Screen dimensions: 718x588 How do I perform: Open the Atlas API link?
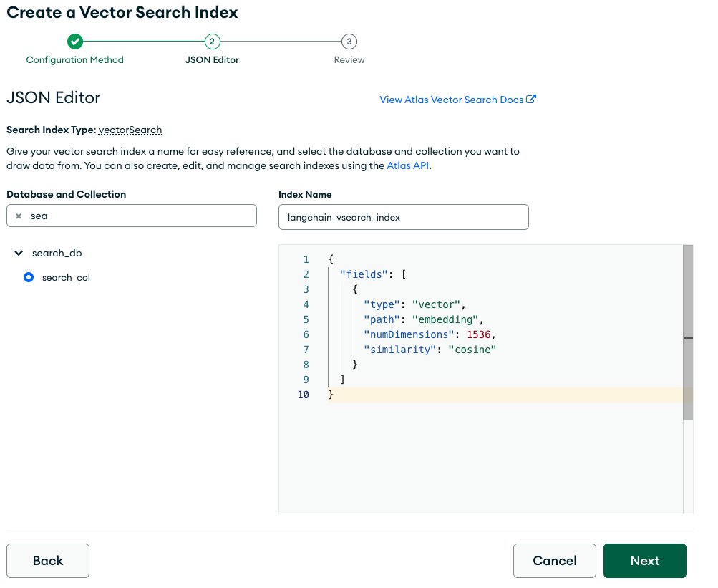[408, 165]
